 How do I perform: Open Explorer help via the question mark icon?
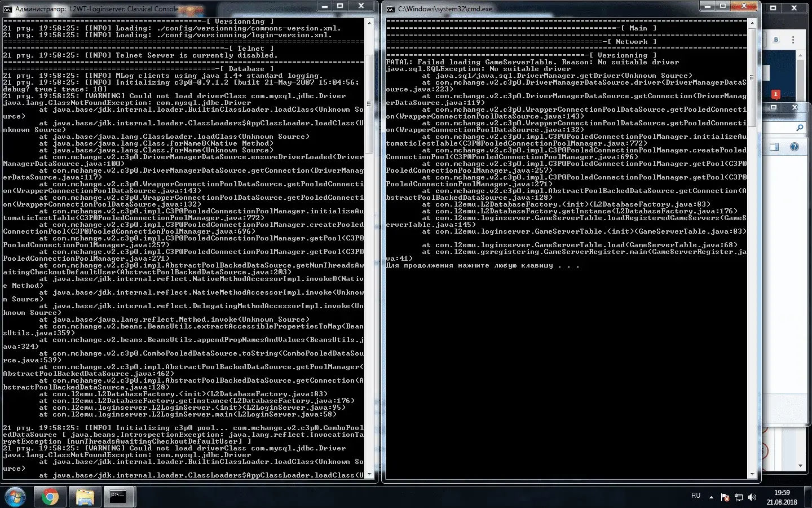coord(794,147)
